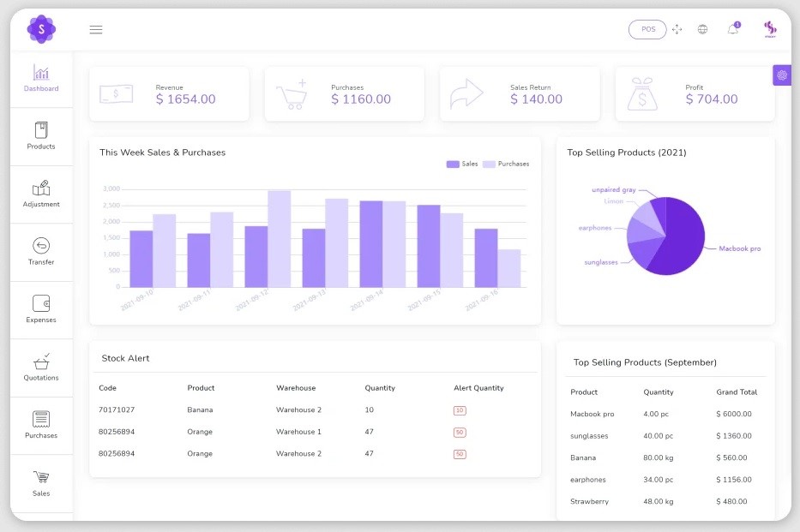
Task: Open the Products sidebar icon
Action: pos(41,130)
